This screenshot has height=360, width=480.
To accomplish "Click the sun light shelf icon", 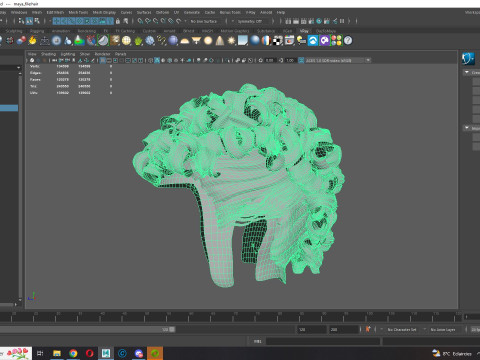I will pos(231,41).
